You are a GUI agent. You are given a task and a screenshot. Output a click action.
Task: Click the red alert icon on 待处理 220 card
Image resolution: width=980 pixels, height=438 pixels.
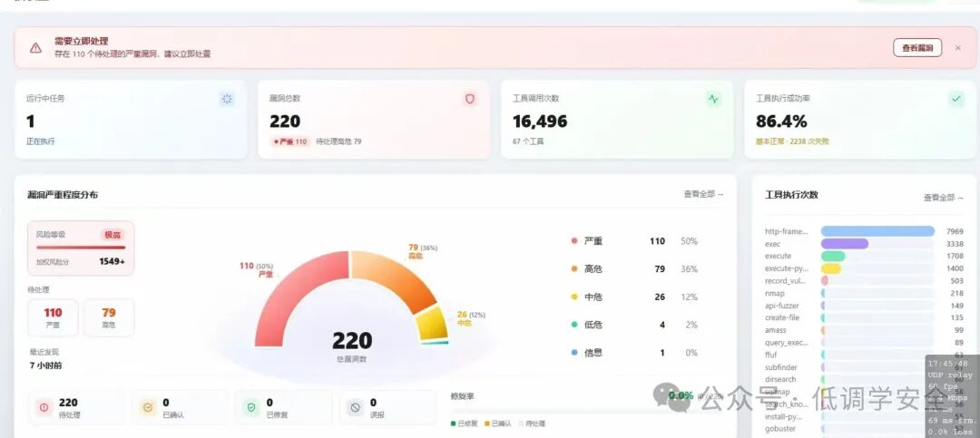44,407
